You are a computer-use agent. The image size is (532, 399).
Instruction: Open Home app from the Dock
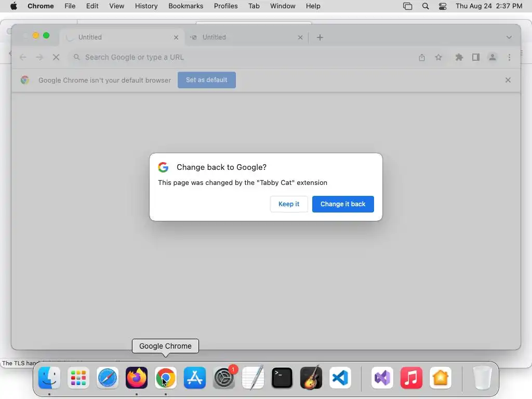[441, 378]
